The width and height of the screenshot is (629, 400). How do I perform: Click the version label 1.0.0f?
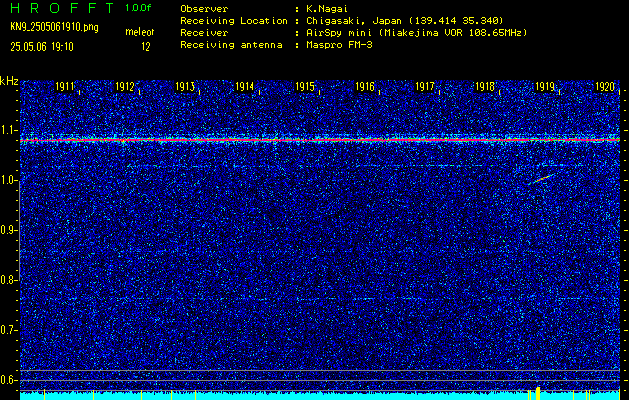tap(138, 8)
